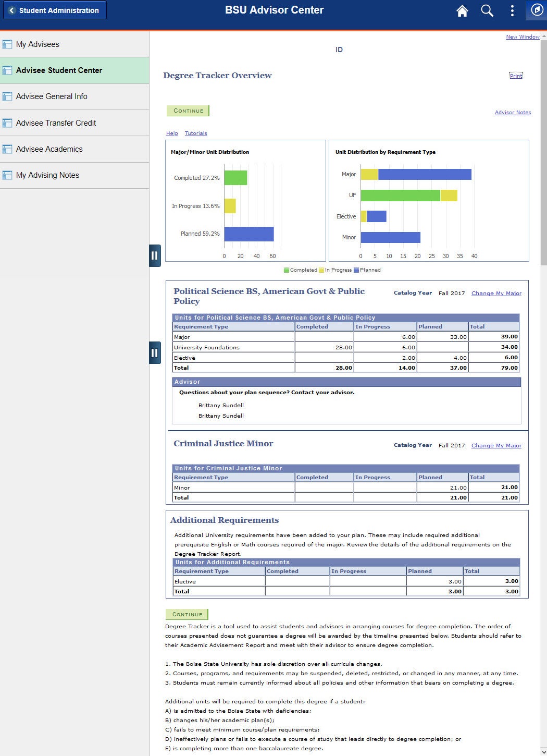The width and height of the screenshot is (547, 756).
Task: Click the University Foundations row label
Action: pyautogui.click(x=207, y=348)
